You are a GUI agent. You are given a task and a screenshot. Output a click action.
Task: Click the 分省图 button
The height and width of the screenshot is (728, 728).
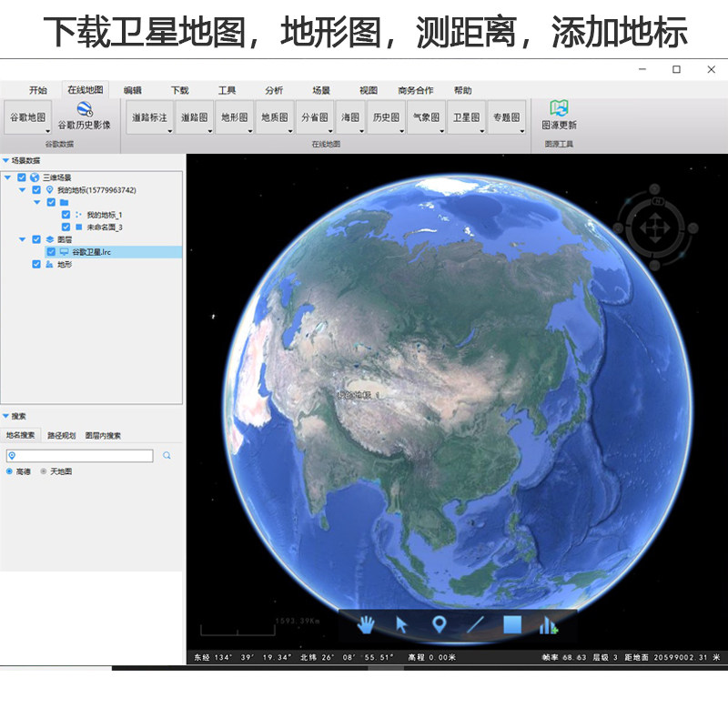pyautogui.click(x=314, y=117)
